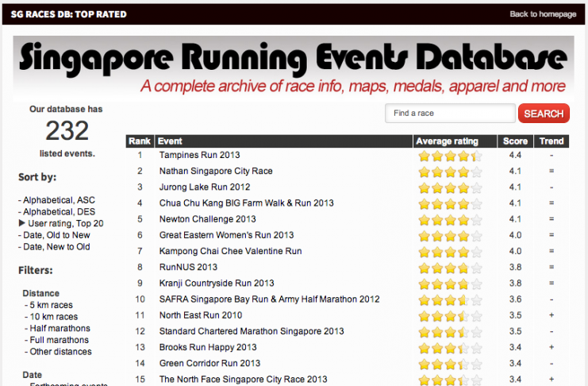Click star rating for Kranji Countryside Run 2013
This screenshot has width=588, height=386.
point(450,284)
